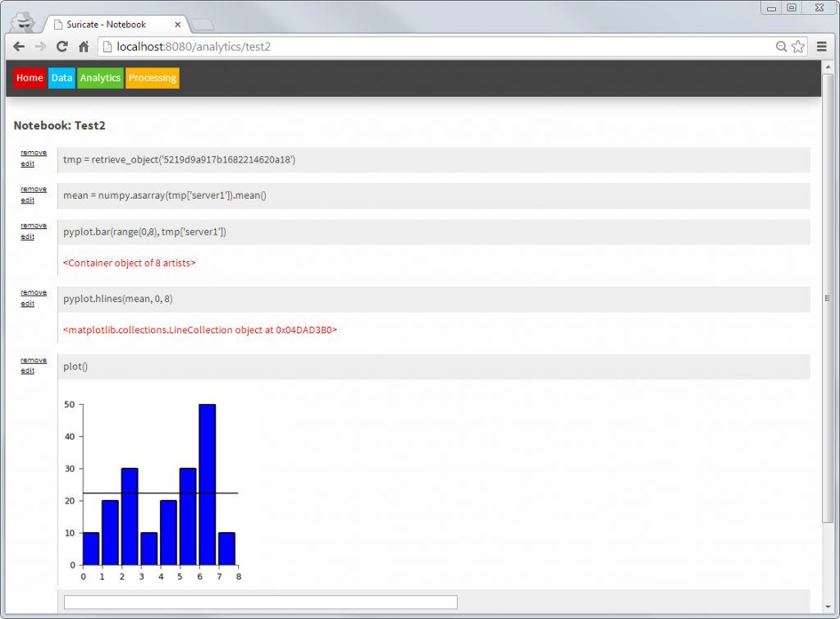Edit the numpy mean cell

27,199
